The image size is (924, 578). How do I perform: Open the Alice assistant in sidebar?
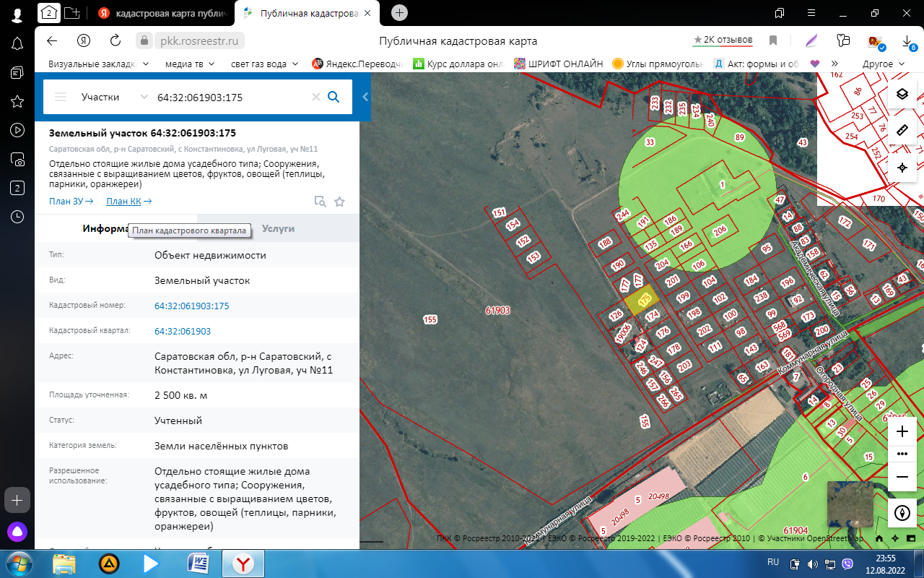pyautogui.click(x=17, y=532)
